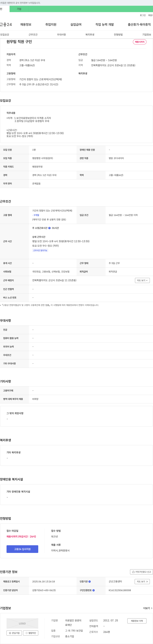
Task: Jump to 복리후생 section tab
Action: [x=90, y=35]
